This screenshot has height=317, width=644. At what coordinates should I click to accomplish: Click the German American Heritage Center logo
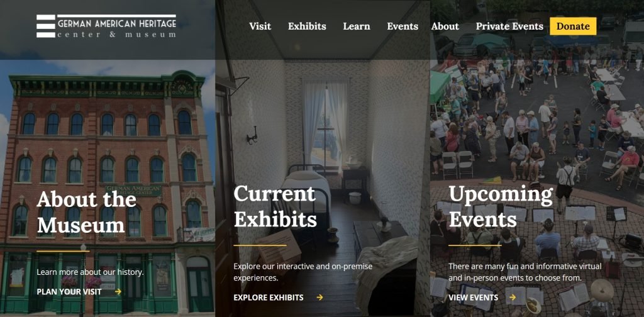click(106, 26)
